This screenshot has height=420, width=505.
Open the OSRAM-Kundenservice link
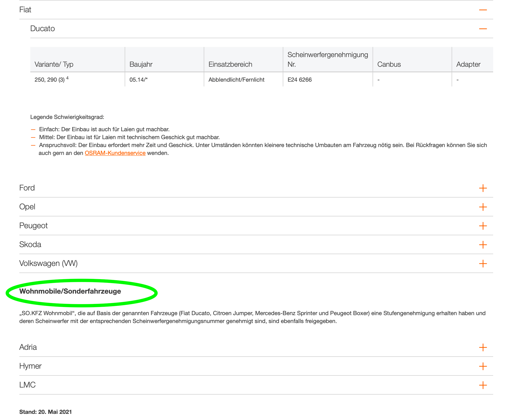(115, 153)
